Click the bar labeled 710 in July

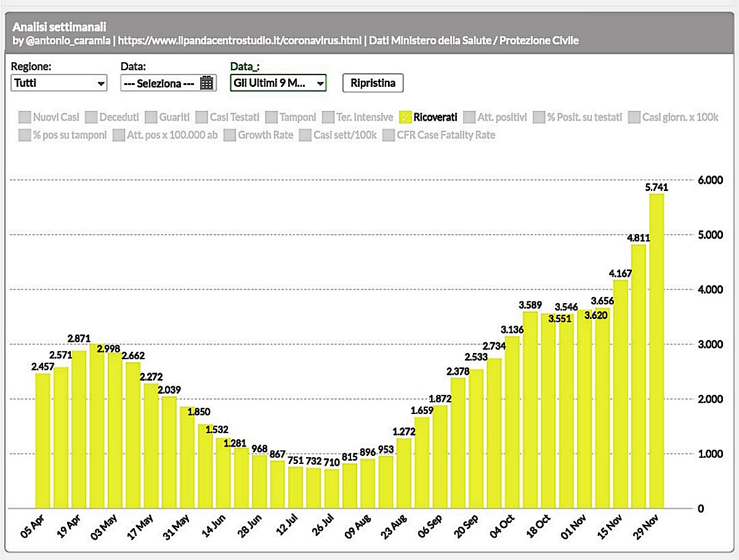[332, 488]
